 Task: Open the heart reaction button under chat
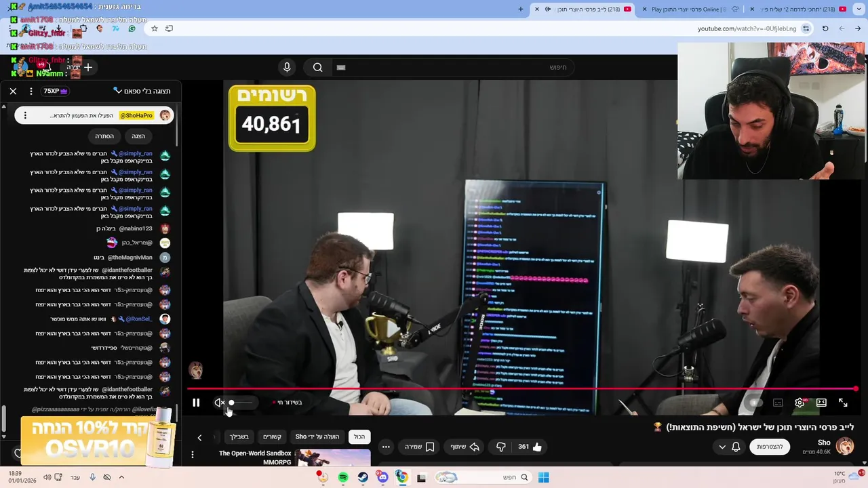click(18, 453)
